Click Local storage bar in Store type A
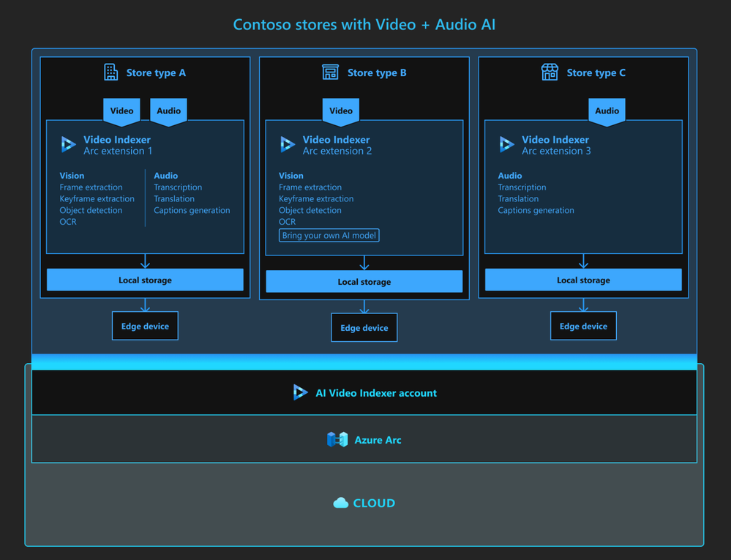Image resolution: width=731 pixels, height=560 pixels. [x=145, y=280]
